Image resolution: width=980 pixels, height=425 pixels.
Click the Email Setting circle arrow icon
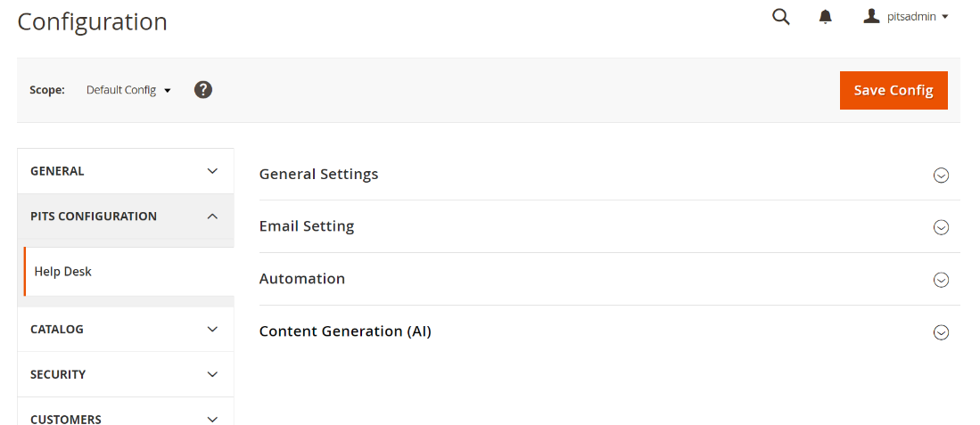pyautogui.click(x=941, y=227)
